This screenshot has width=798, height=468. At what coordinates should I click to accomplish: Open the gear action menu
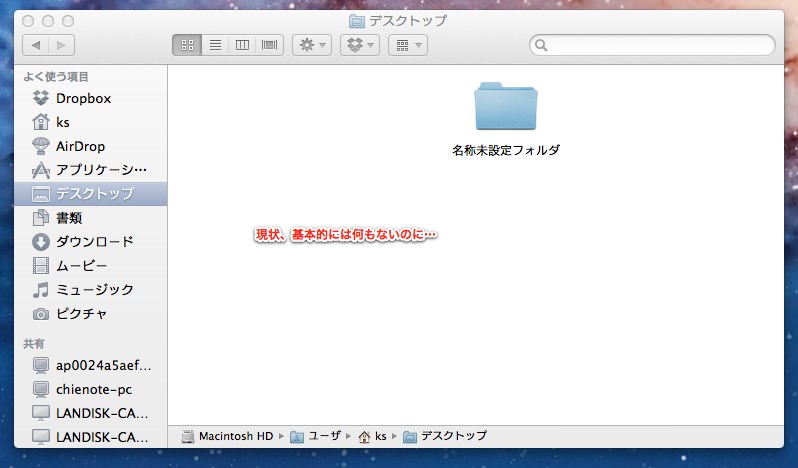(312, 45)
